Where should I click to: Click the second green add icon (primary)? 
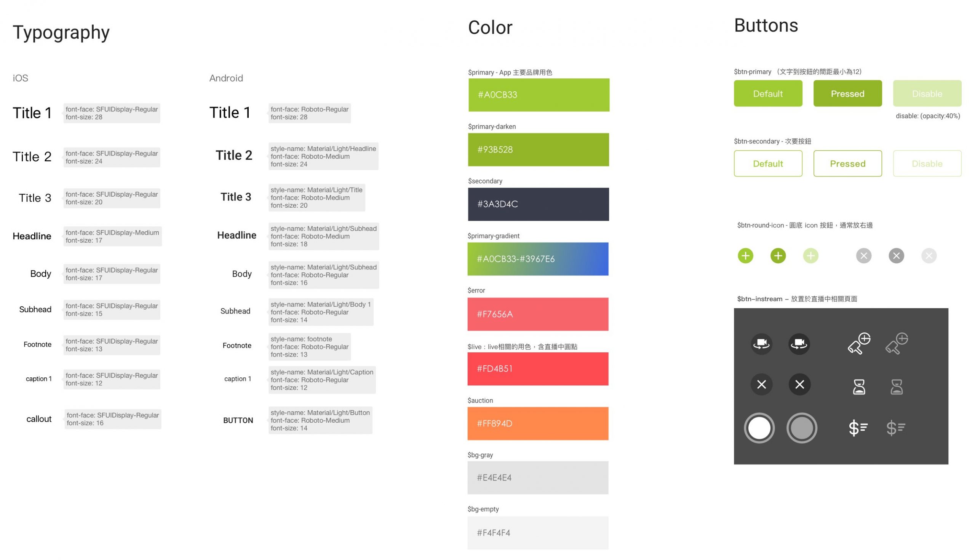pos(777,255)
